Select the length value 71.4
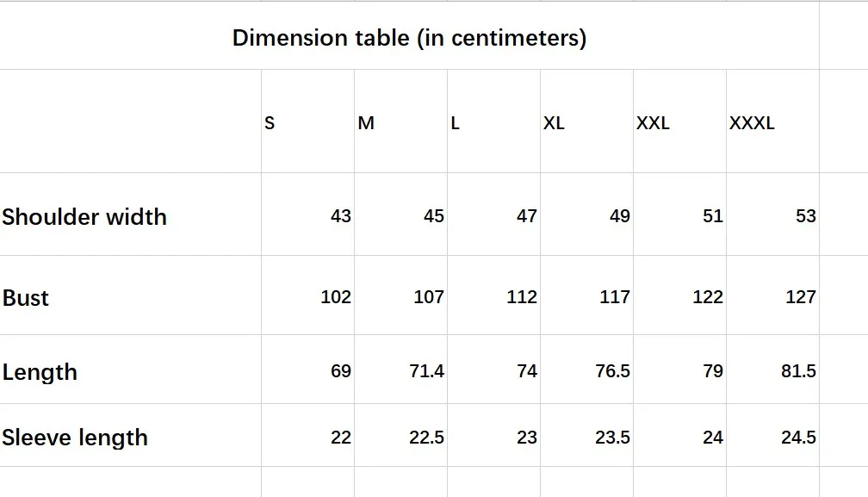 (x=427, y=371)
